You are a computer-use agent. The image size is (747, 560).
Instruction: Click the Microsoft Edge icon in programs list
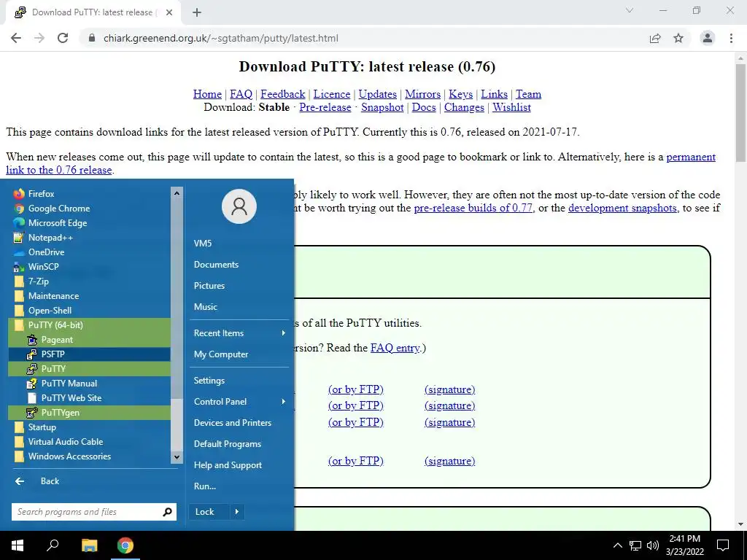pos(19,223)
